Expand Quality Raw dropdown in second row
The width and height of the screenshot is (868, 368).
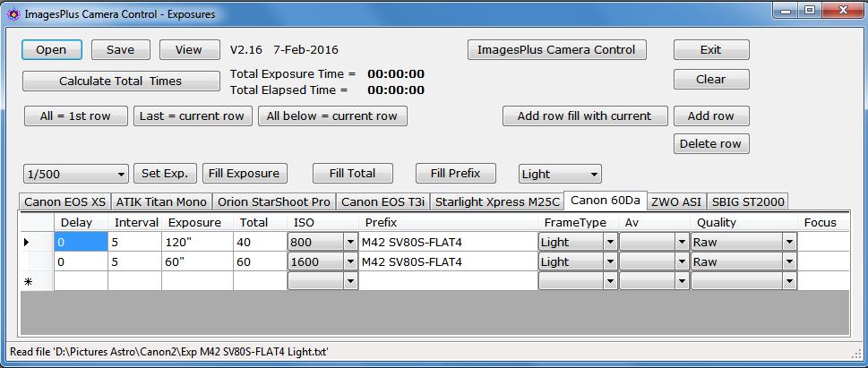(x=789, y=261)
